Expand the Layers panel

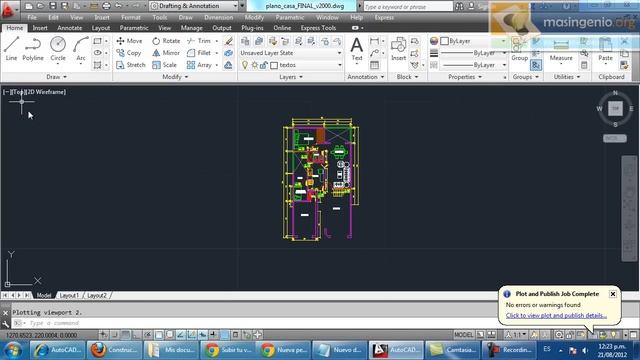[291, 77]
